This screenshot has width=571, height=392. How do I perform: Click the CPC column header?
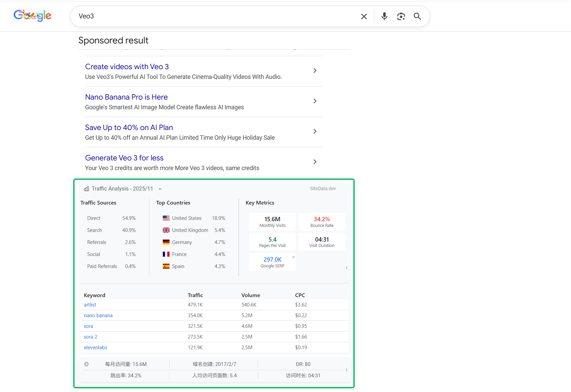300,295
